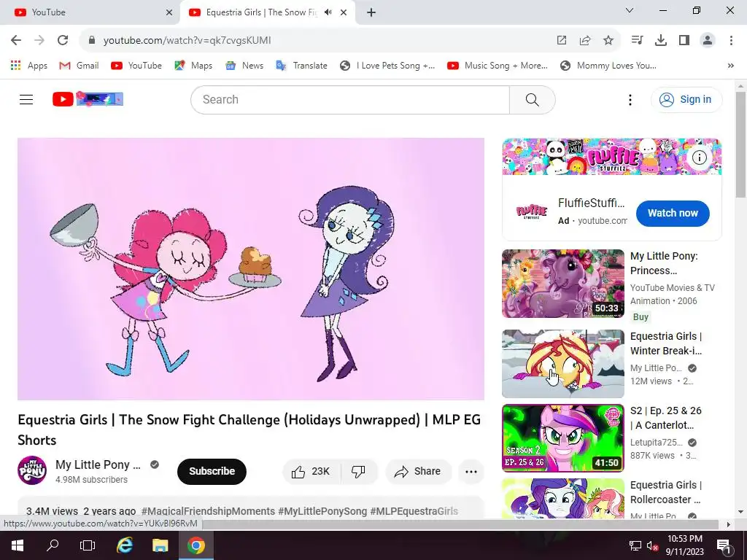This screenshot has width=747, height=560.
Task: Click the ad info icon on FluffieStuffiez banner
Action: 699,157
